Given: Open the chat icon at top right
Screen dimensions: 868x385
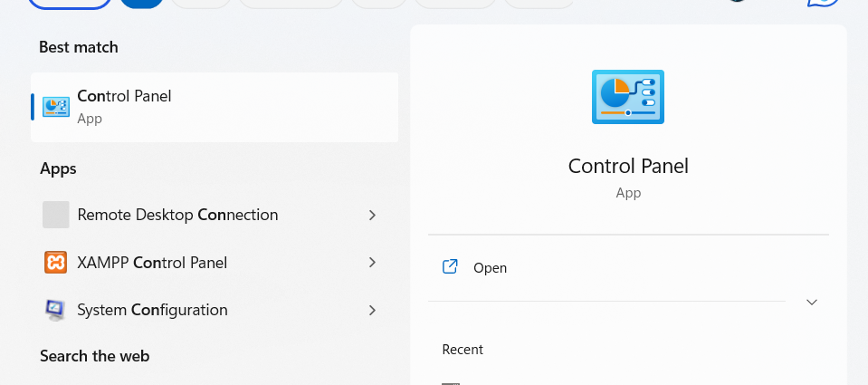Looking at the screenshot, I should 822,3.
